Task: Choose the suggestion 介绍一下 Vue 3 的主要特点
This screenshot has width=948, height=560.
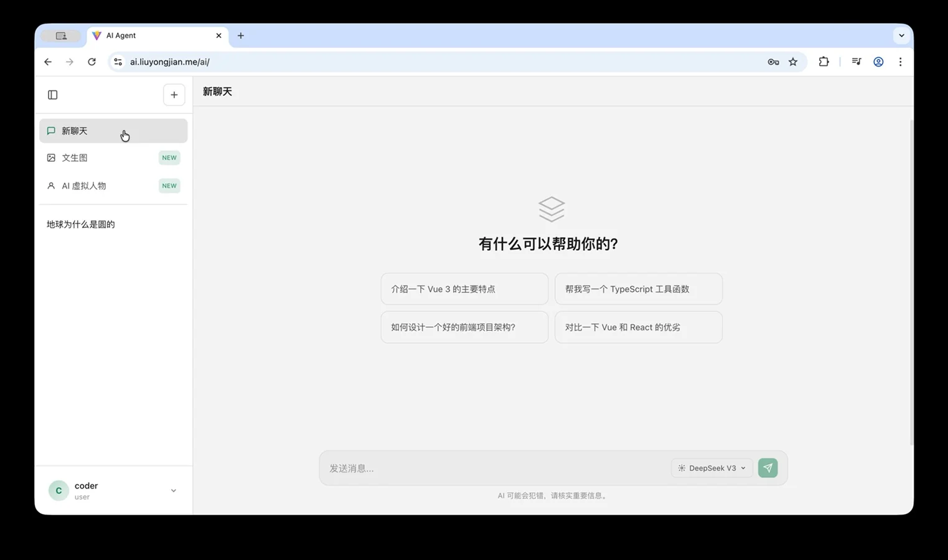Action: coord(464,289)
